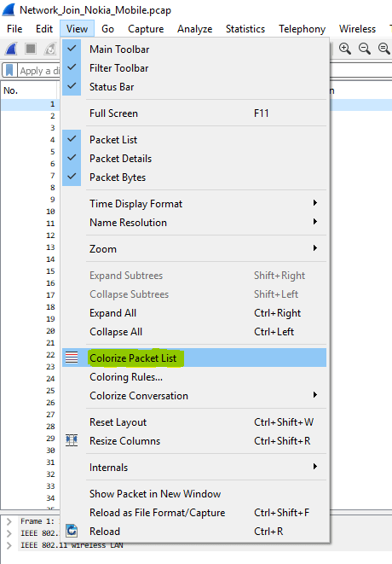Click the Colorize Packet List striped icon
The image size is (392, 564).
pyautogui.click(x=72, y=358)
